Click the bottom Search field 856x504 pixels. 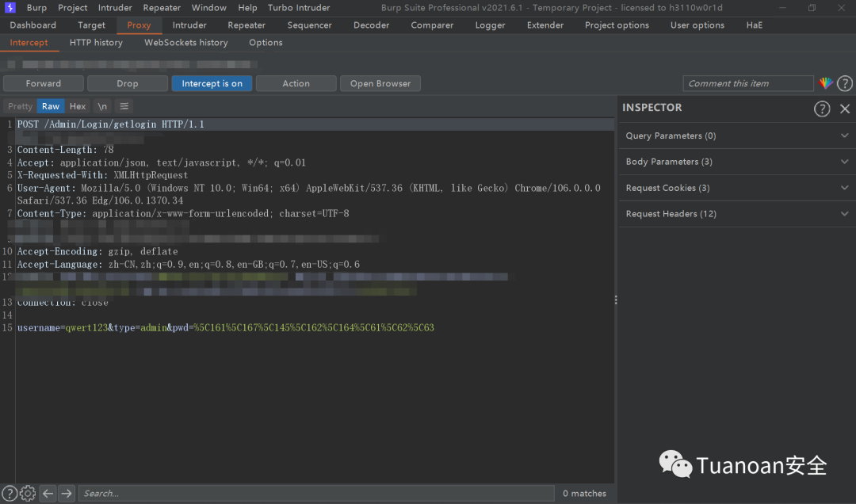316,493
